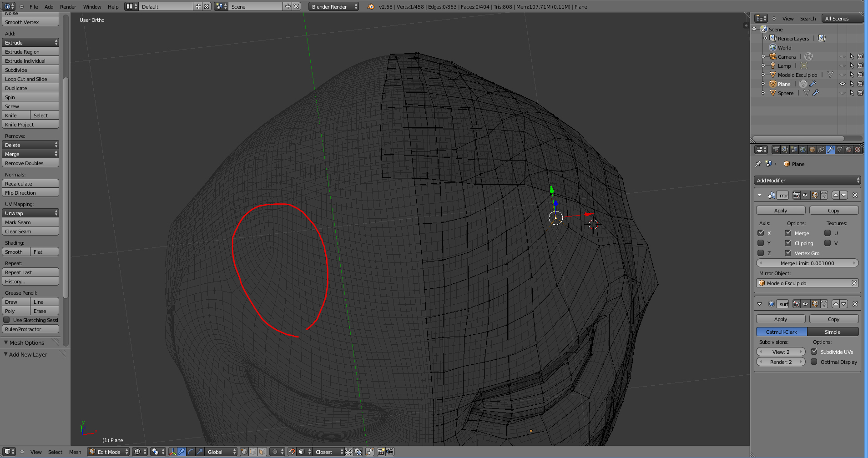This screenshot has width=868, height=458.
Task: Open the World properties globe tab
Action: point(803,150)
